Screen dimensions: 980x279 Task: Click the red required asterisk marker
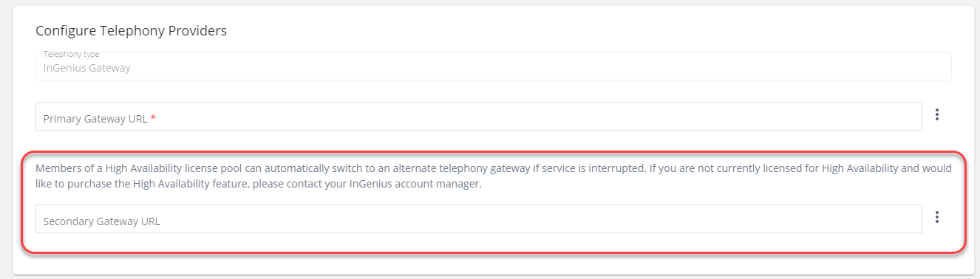click(x=153, y=117)
